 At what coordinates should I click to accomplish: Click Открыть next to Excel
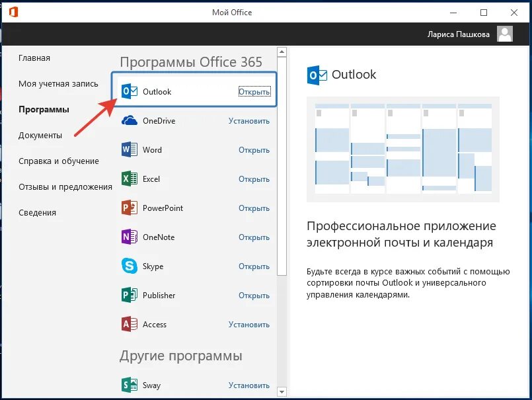[254, 179]
